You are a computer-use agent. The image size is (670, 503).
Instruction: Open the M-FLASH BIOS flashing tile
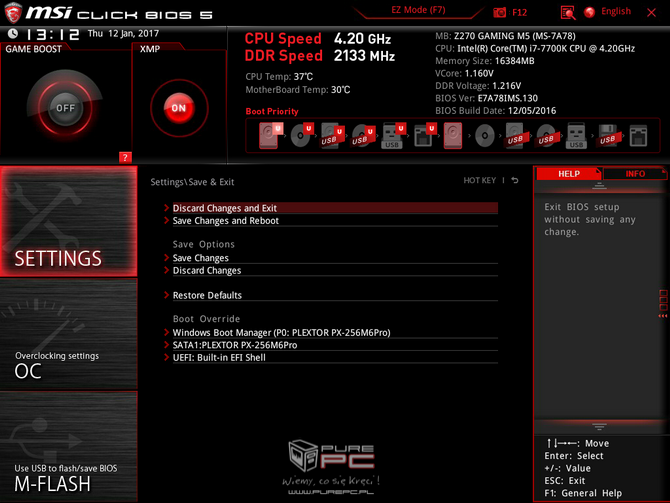click(x=68, y=447)
